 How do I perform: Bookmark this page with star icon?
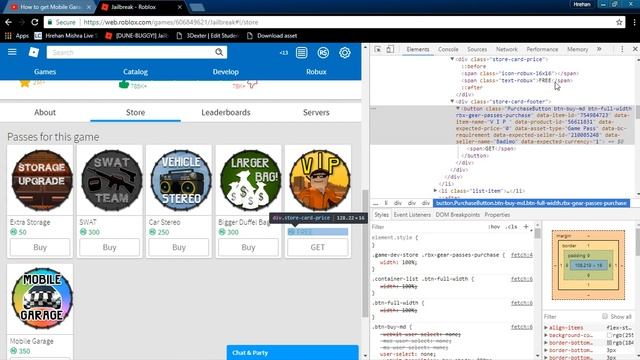[619, 22]
